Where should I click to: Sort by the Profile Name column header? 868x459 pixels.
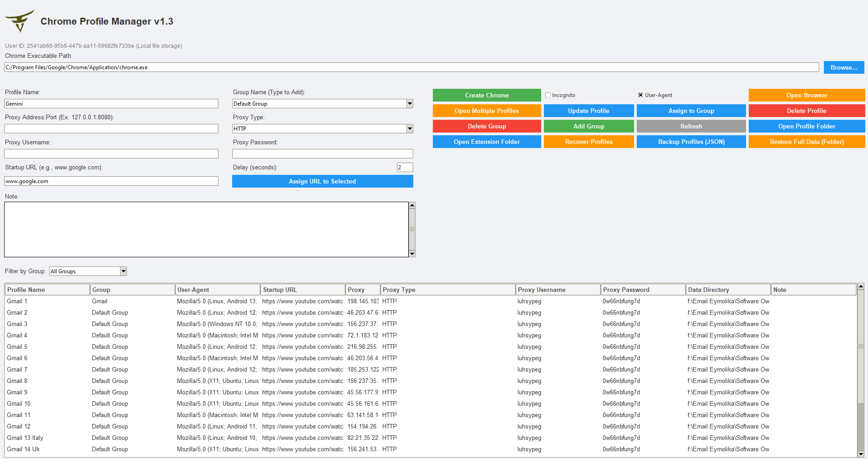tap(47, 290)
